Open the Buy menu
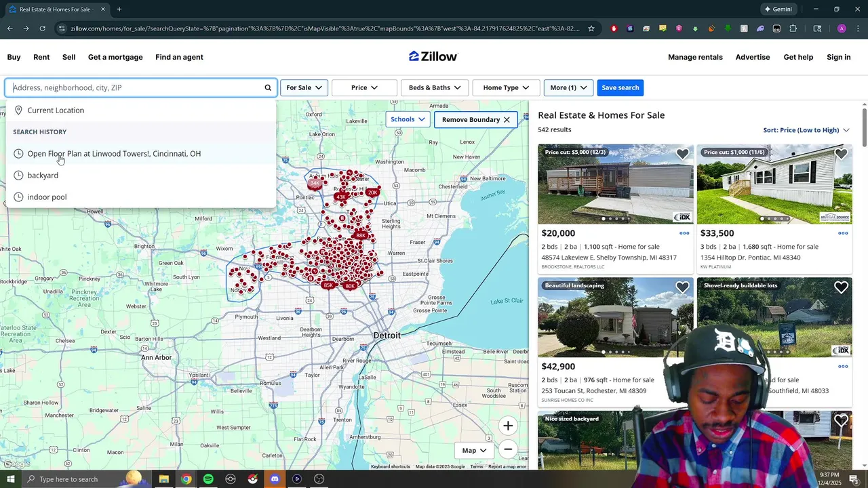Image resolution: width=868 pixels, height=488 pixels. pyautogui.click(x=14, y=57)
